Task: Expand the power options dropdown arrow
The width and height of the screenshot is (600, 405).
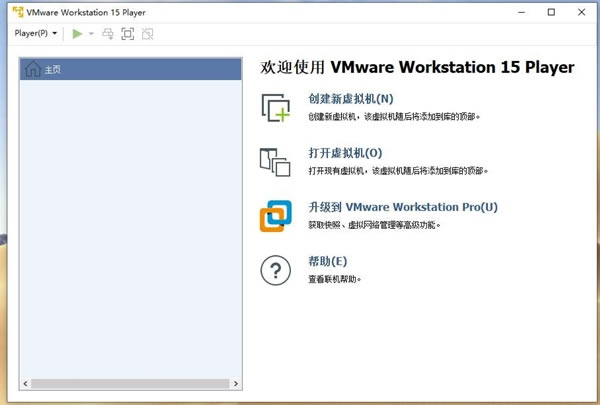Action: click(x=91, y=34)
